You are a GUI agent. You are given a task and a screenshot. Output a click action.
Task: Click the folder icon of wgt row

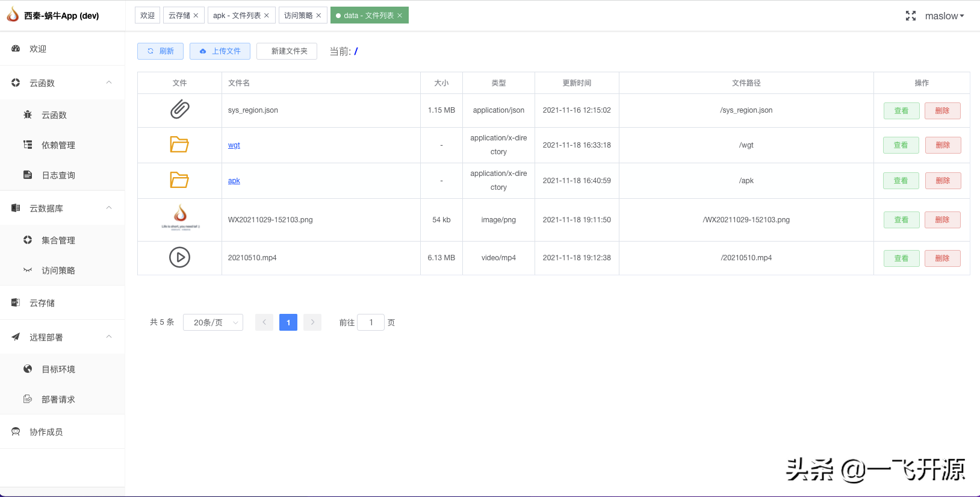coord(179,145)
